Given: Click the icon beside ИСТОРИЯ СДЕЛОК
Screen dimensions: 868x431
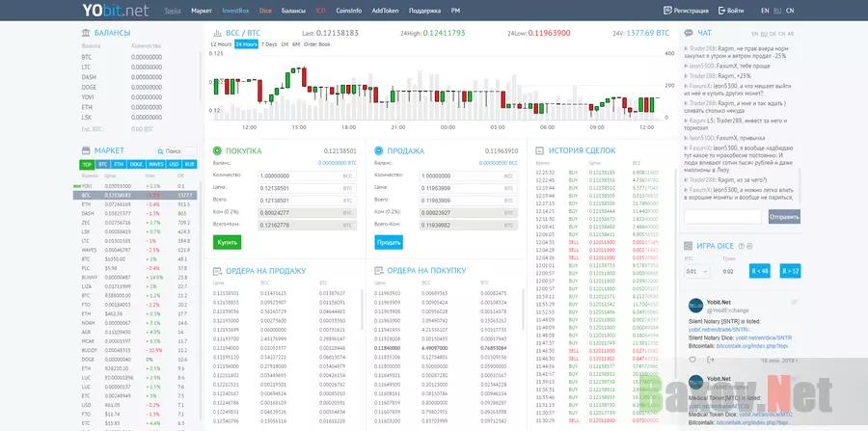Looking at the screenshot, I should pyautogui.click(x=540, y=150).
